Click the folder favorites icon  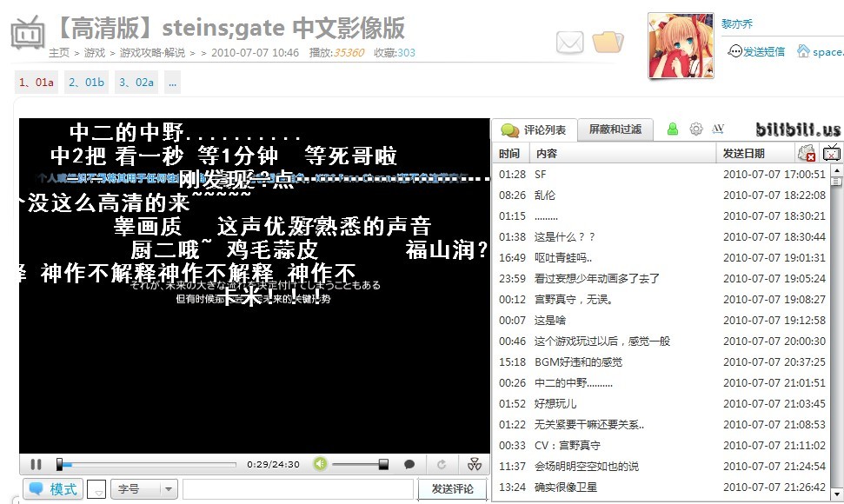[x=608, y=42]
